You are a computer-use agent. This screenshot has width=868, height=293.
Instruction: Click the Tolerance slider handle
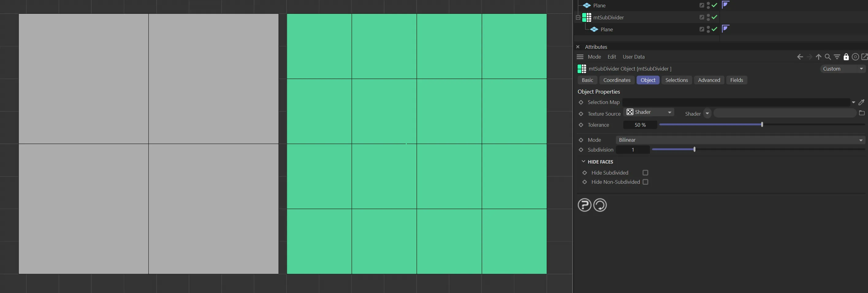point(762,125)
